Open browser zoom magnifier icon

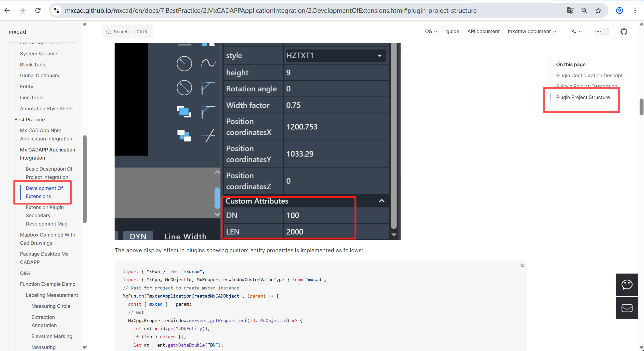click(x=584, y=11)
